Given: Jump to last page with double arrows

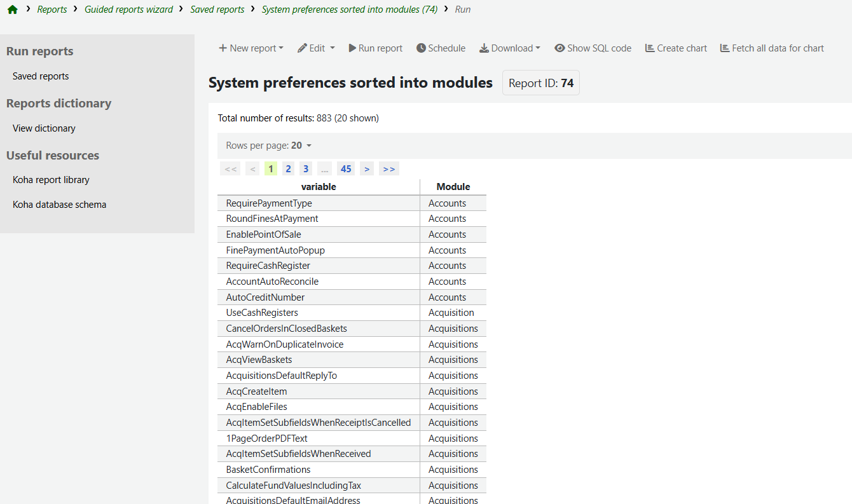Looking at the screenshot, I should (389, 168).
